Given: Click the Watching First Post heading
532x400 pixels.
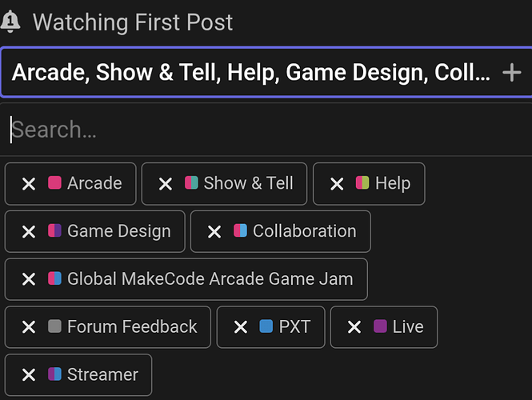Looking at the screenshot, I should (x=133, y=22).
